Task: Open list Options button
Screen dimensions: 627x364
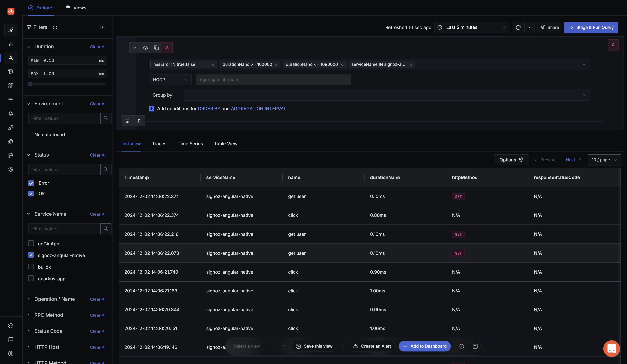Action: [511, 160]
